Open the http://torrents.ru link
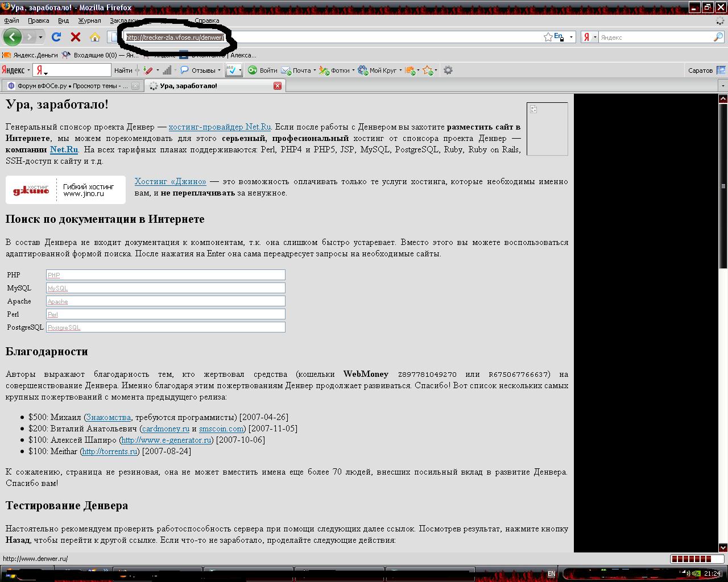This screenshot has width=728, height=582. point(110,451)
